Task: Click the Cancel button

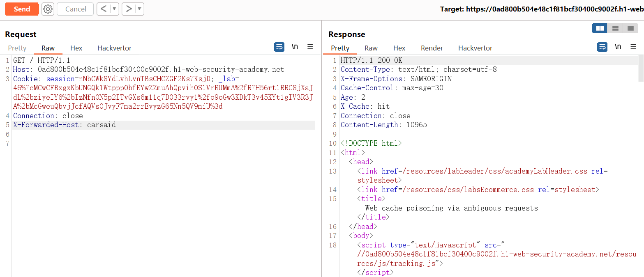Action: tap(76, 9)
